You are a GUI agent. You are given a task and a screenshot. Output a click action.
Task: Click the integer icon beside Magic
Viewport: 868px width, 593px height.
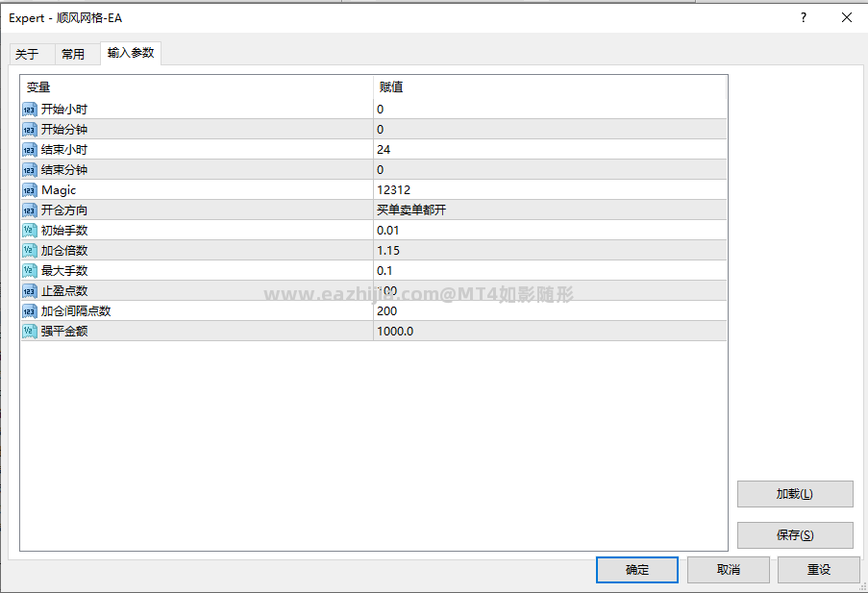click(30, 190)
